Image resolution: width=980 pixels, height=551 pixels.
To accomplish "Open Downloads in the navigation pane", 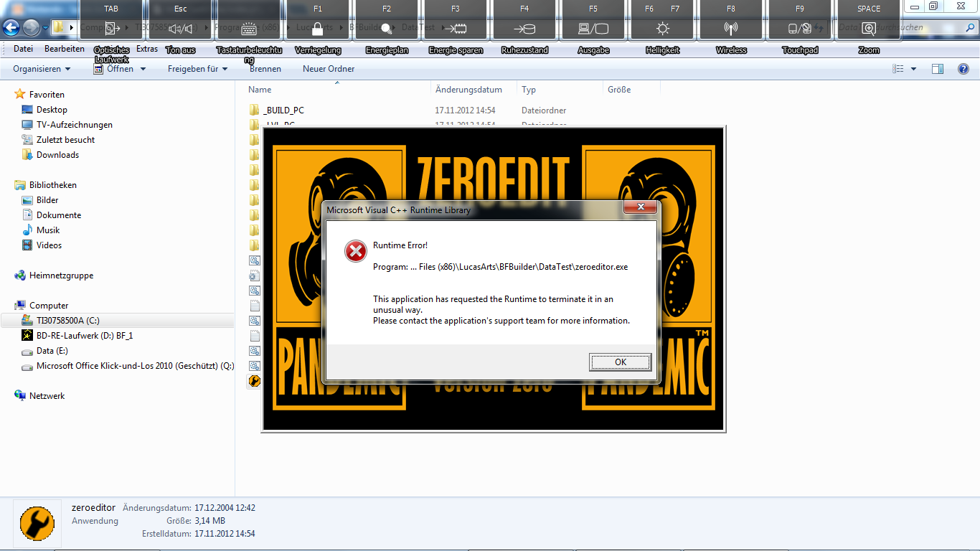I will point(57,155).
